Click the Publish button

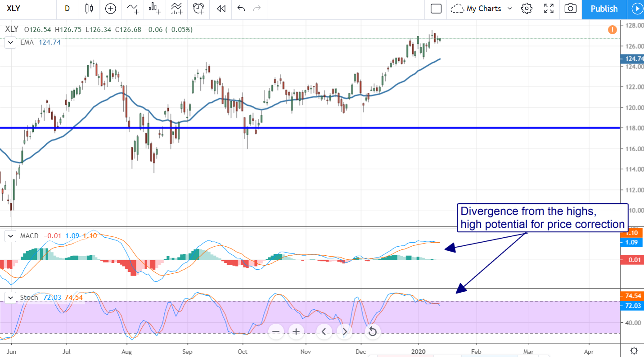pos(604,9)
